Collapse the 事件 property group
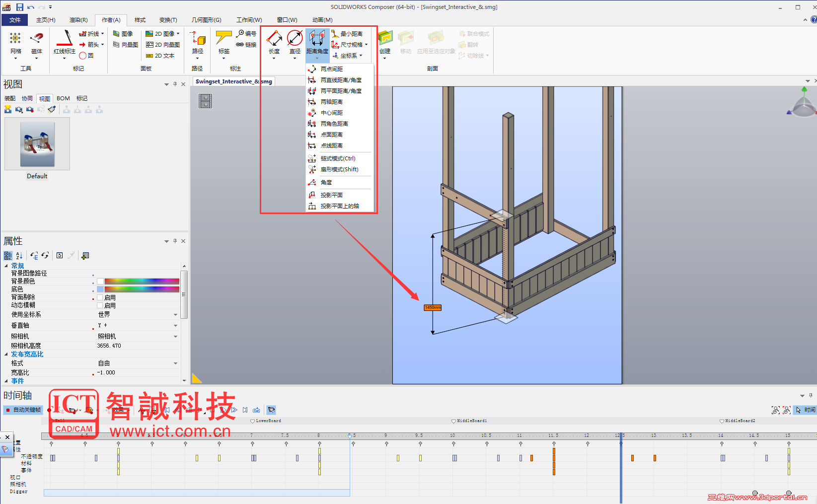817x504 pixels. pos(6,381)
